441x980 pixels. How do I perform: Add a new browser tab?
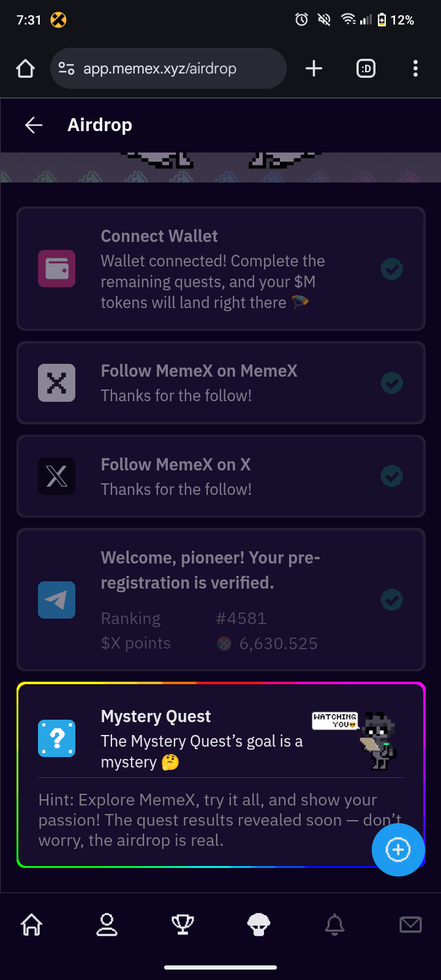[x=314, y=69]
